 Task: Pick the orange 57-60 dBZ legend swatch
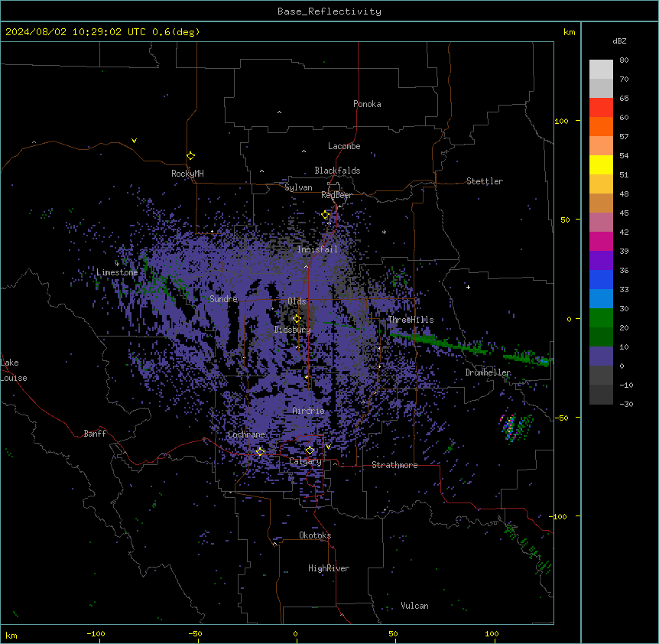pyautogui.click(x=601, y=127)
